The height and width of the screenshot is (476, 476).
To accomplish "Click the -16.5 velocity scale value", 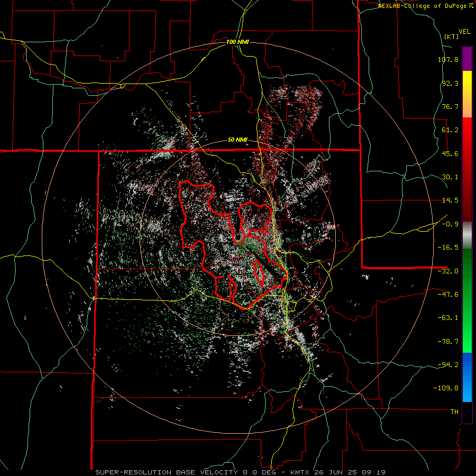I will (448, 248).
